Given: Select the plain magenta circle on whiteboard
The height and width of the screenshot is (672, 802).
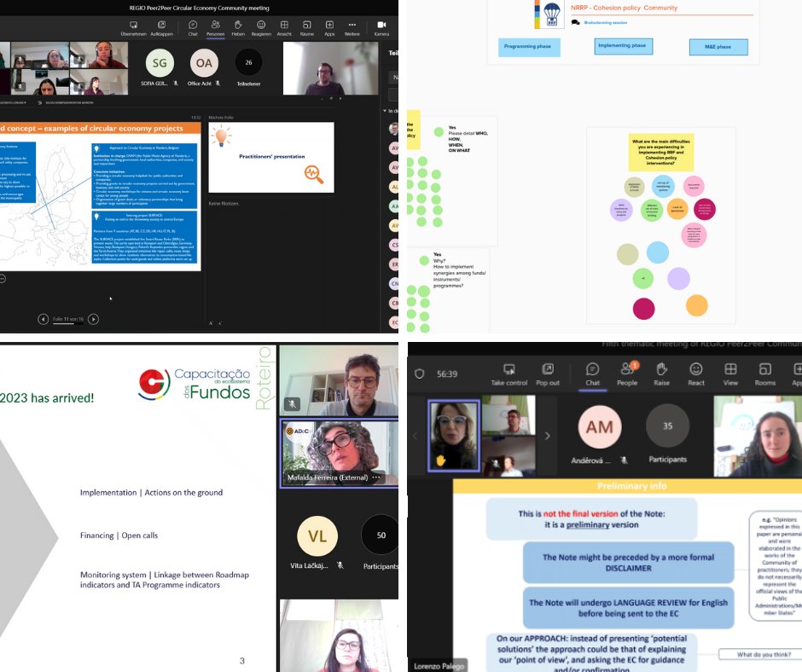Looking at the screenshot, I should pyautogui.click(x=643, y=309).
